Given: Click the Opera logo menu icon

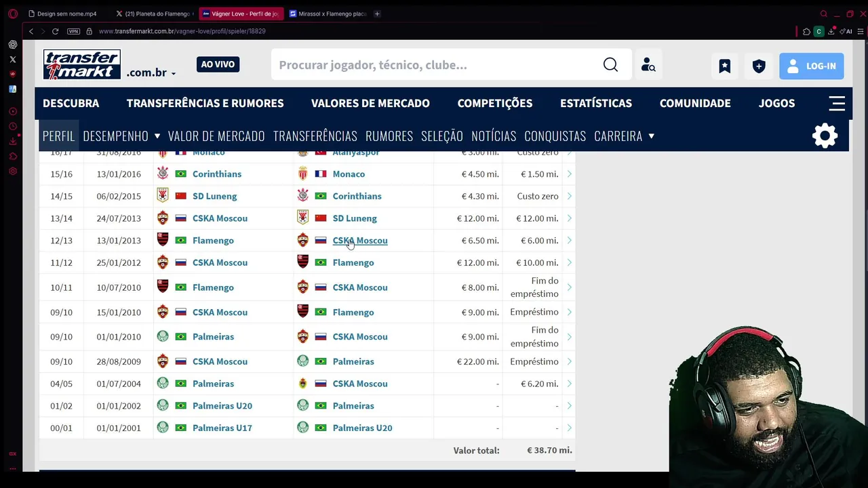Looking at the screenshot, I should tap(12, 14).
